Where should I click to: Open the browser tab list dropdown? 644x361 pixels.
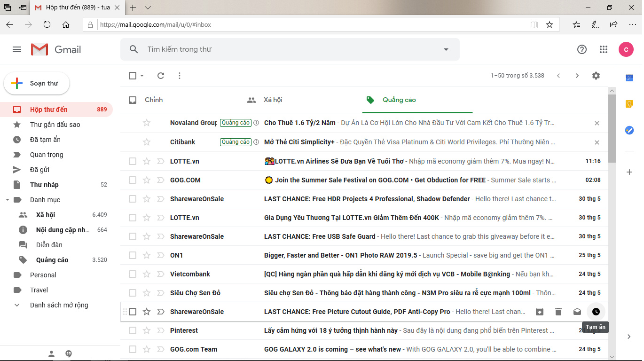click(x=148, y=8)
